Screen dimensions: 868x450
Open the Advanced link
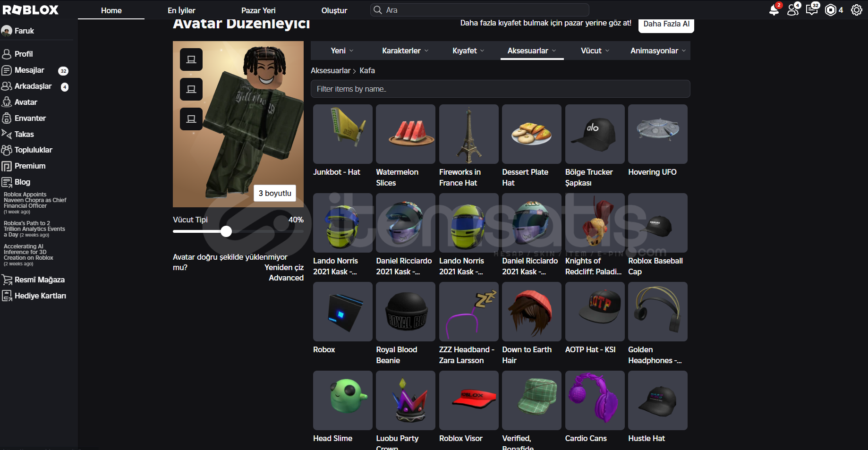pos(286,278)
